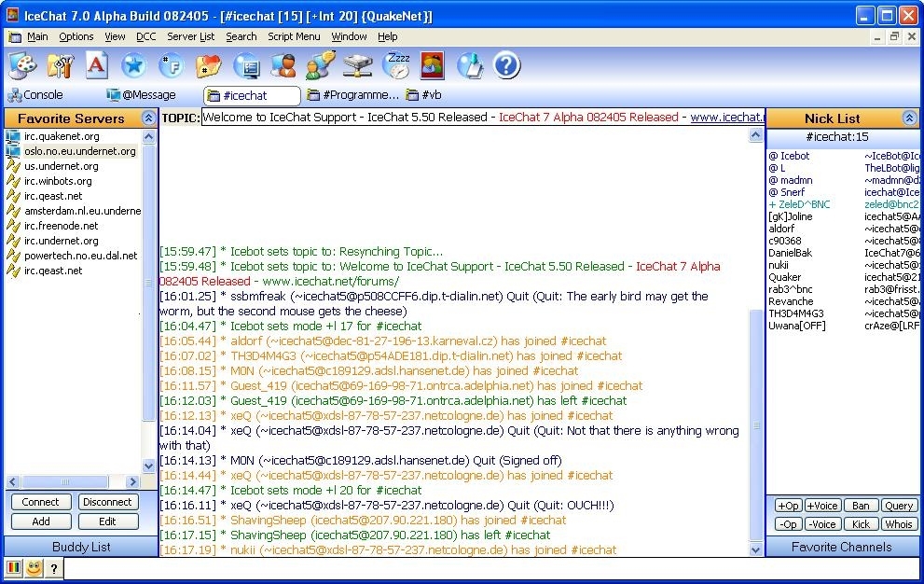Collapse the Nick List panel chevron
This screenshot has width=924, height=584.
[x=909, y=118]
